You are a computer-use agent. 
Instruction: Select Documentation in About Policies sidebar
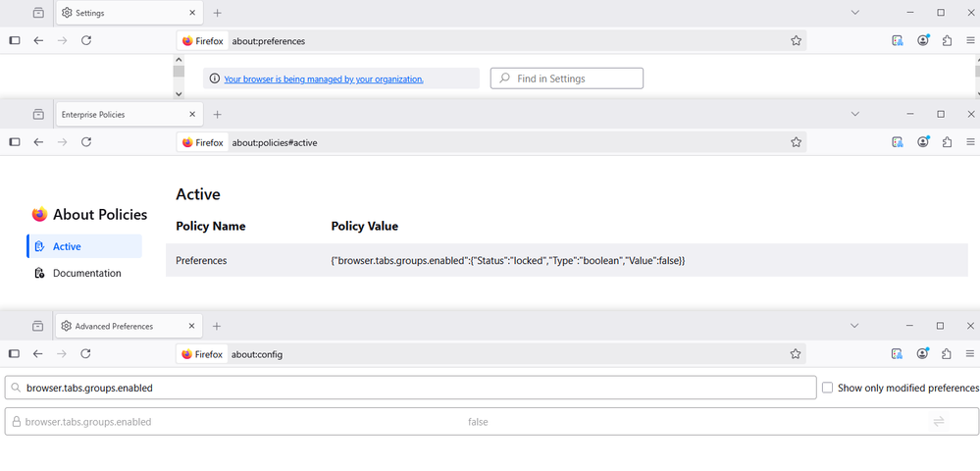point(86,273)
